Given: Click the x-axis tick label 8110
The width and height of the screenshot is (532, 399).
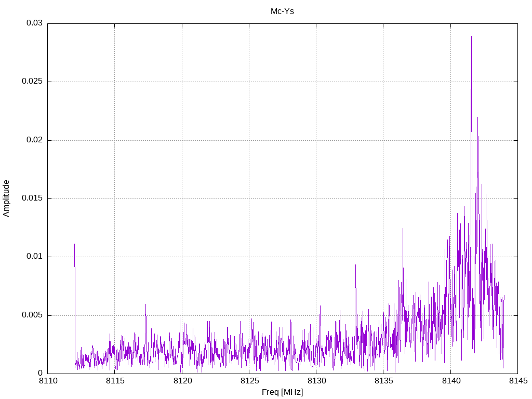Looking at the screenshot, I should (48, 381).
